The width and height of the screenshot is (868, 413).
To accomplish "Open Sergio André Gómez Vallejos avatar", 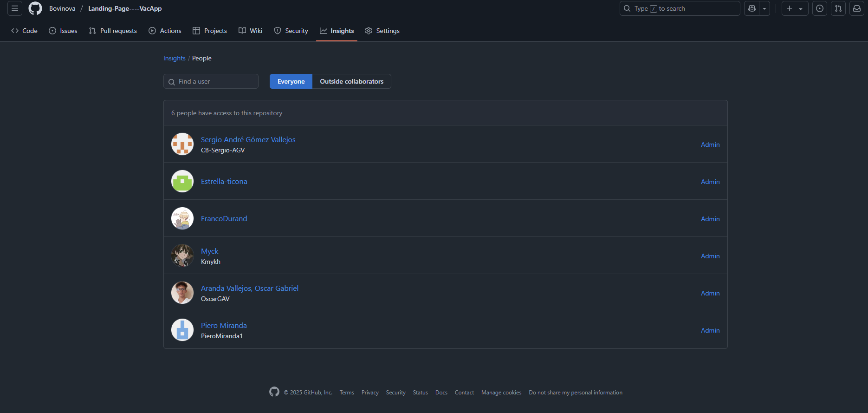I will [x=182, y=144].
